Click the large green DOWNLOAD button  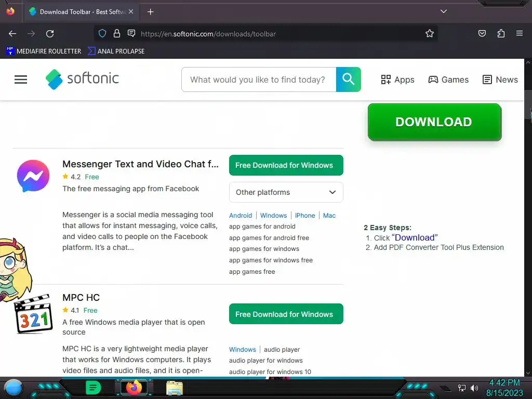point(434,122)
